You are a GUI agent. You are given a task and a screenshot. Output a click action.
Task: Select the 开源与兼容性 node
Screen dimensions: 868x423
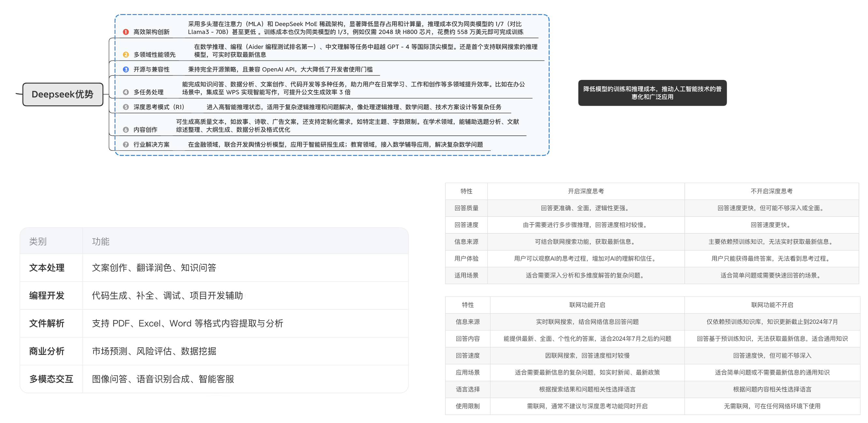[151, 70]
